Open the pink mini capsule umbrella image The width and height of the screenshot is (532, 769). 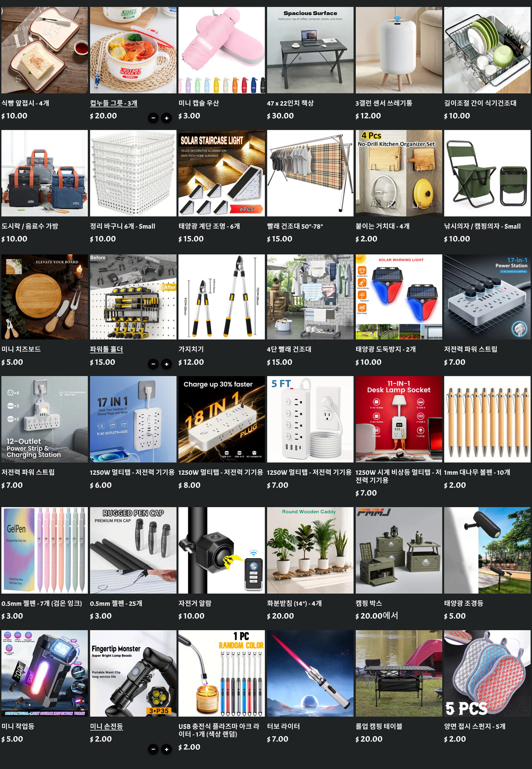click(x=222, y=50)
